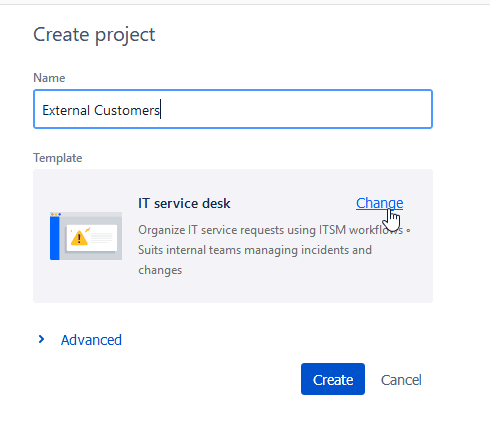This screenshot has width=490, height=436.
Task: Click the IT service desk template thumbnail
Action: [x=86, y=236]
